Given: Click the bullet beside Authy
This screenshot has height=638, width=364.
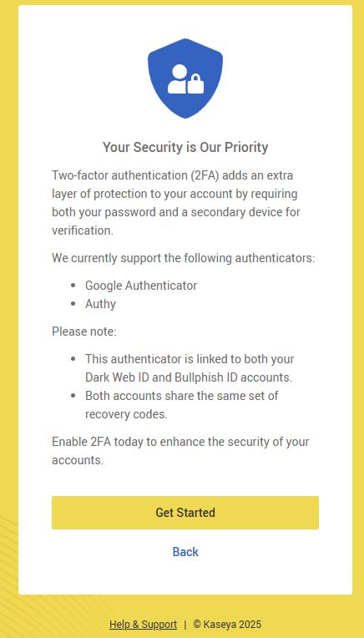Looking at the screenshot, I should click(x=73, y=304).
